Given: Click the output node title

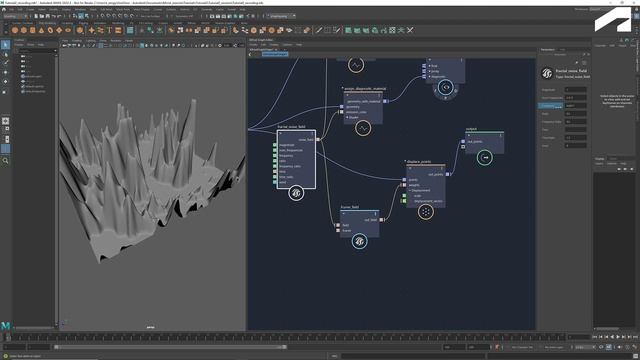Looking at the screenshot, I should pos(471,129).
